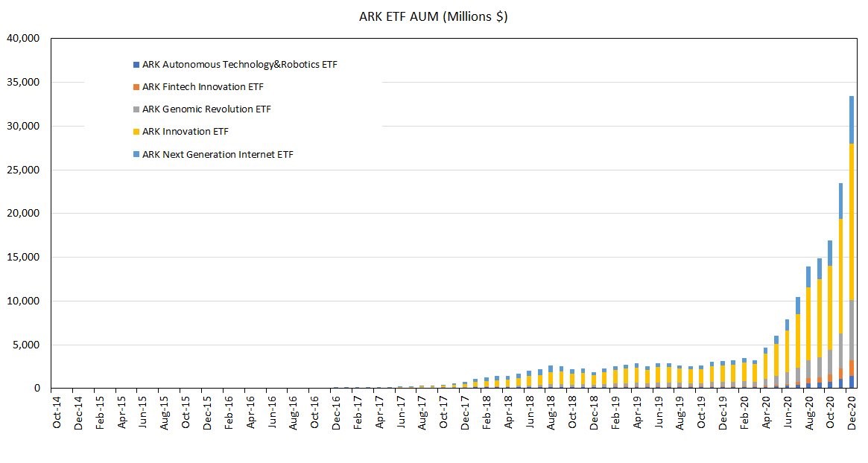Select the dark blue Autonomous Technology&Robotics legend marker
The width and height of the screenshot is (868, 463).
pos(135,65)
